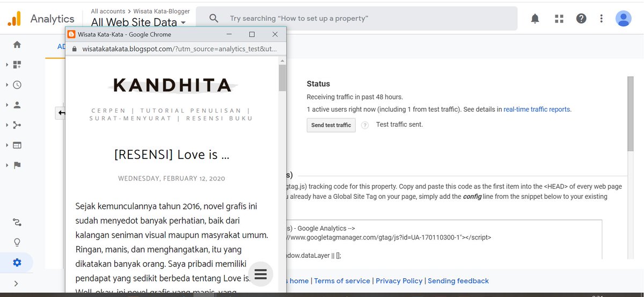Click the Google Analytics logo
This screenshot has width=644, height=297.
pyautogui.click(x=14, y=18)
